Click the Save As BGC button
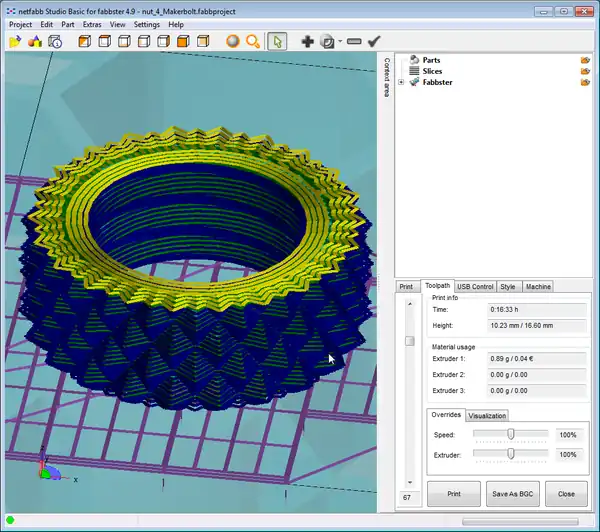600x532 pixels. point(510,494)
